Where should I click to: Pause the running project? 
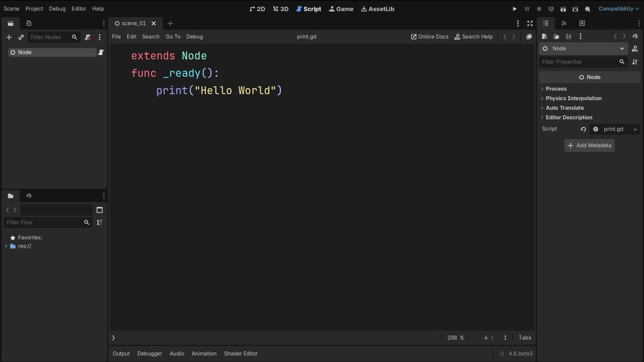coord(527,9)
